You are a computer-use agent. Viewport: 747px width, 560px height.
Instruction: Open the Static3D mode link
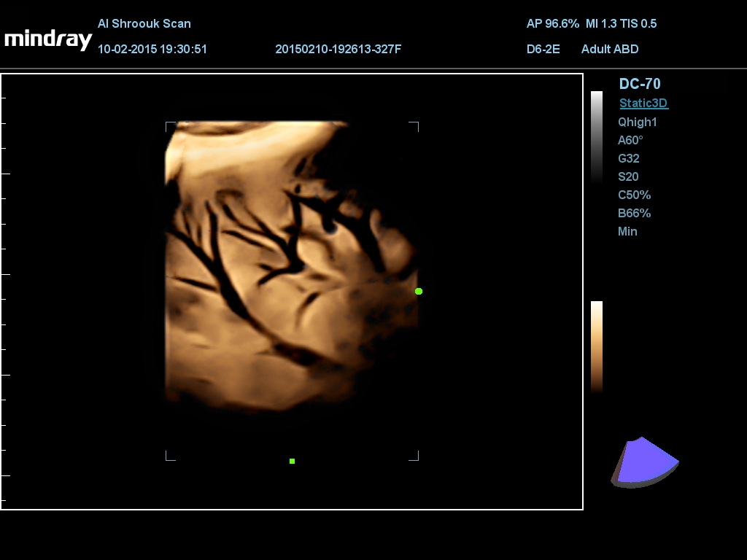tap(643, 104)
